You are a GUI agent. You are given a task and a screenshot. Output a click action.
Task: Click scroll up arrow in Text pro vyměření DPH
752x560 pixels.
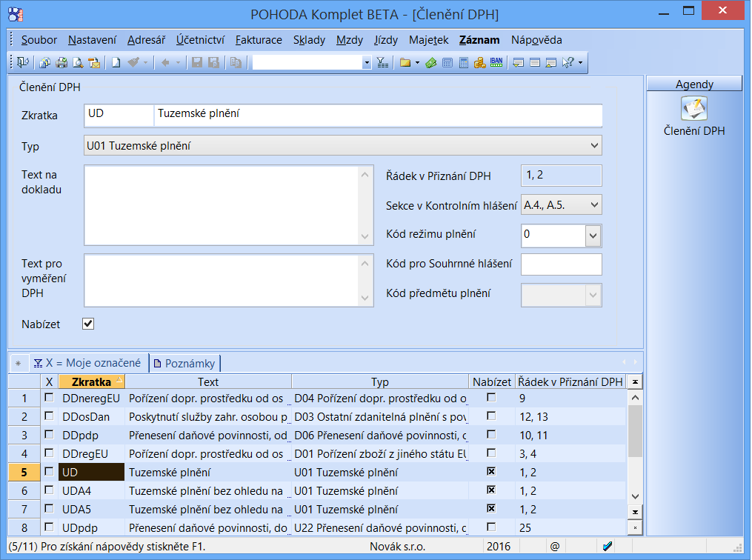[x=365, y=263]
